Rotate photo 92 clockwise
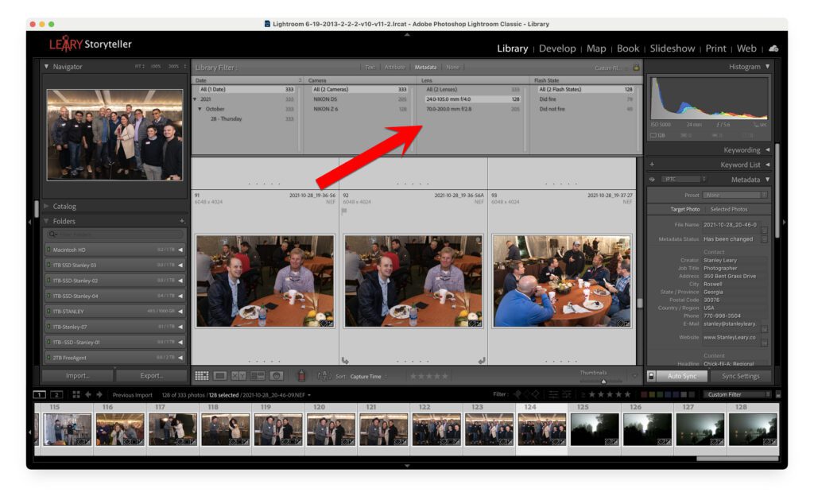Screen dimensions: 814x504 482,359
